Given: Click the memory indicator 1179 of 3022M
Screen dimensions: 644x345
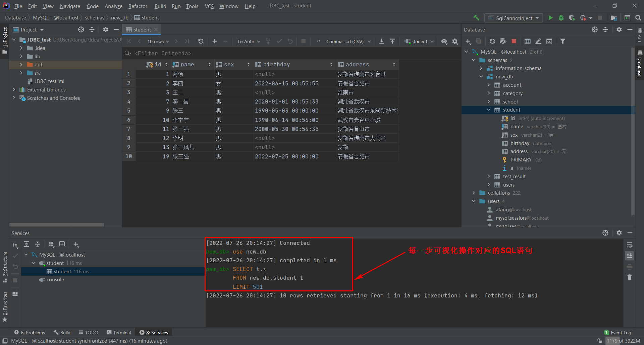Looking at the screenshot, I should 623,341.
